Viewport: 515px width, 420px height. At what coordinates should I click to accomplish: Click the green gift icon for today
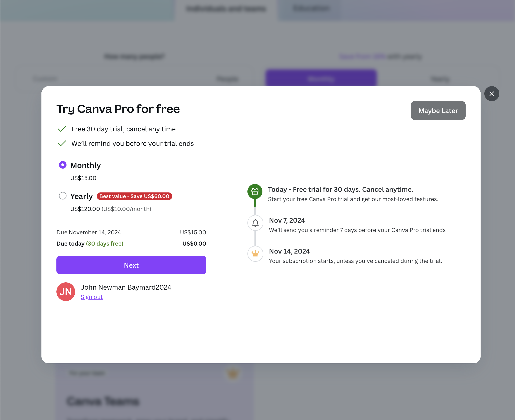coord(255,192)
